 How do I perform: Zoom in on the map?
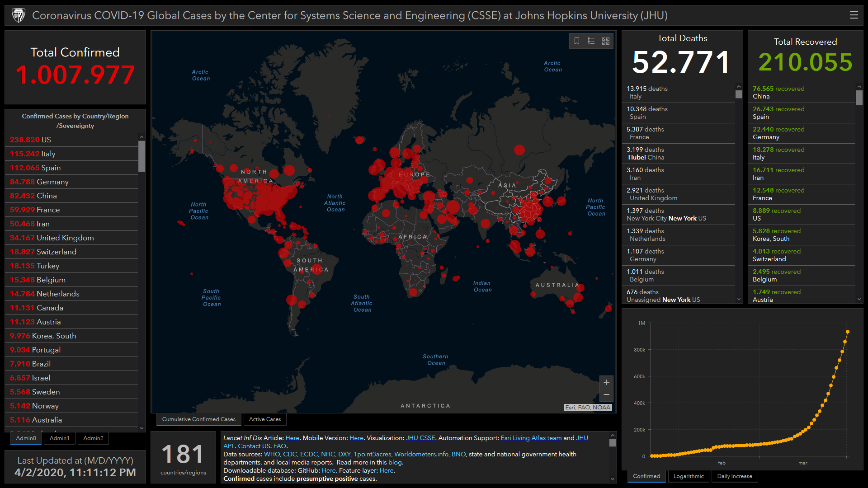606,382
